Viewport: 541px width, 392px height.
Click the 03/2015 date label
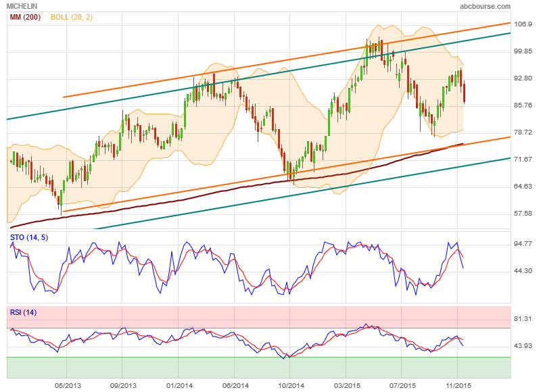click(347, 385)
